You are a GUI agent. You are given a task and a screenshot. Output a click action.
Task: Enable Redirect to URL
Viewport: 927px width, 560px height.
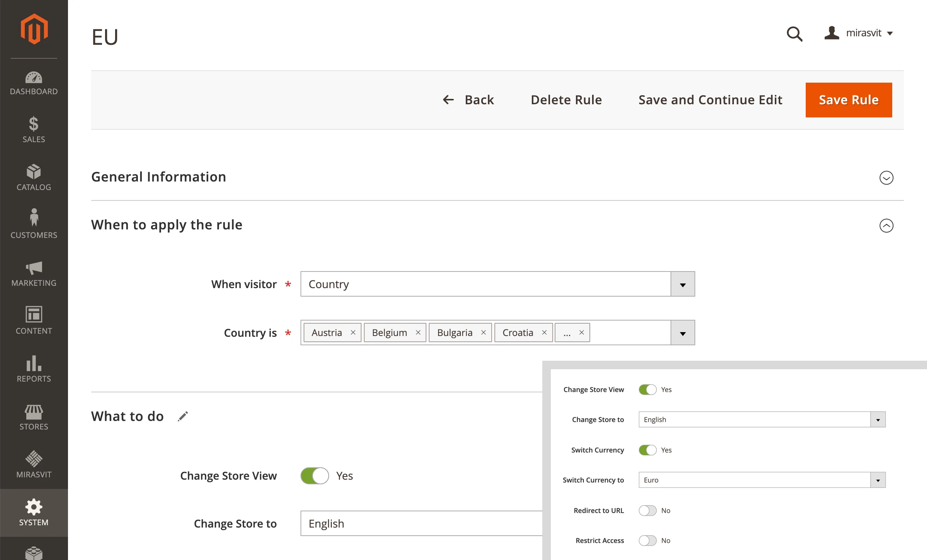point(647,510)
